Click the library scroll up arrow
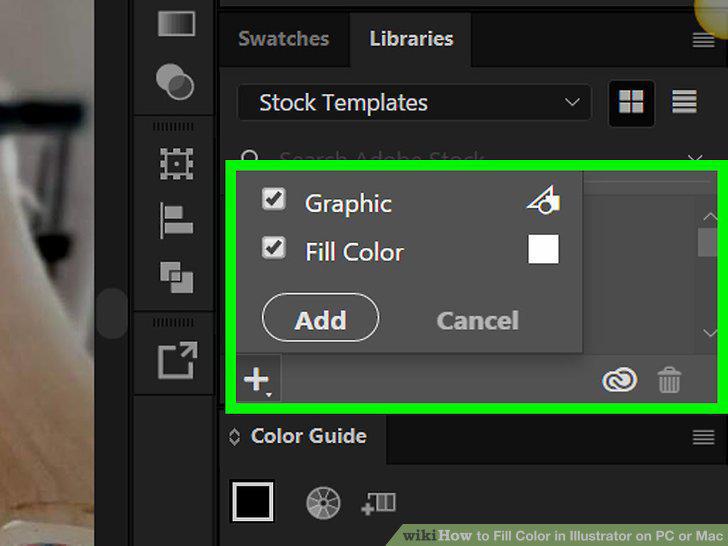 [x=710, y=217]
